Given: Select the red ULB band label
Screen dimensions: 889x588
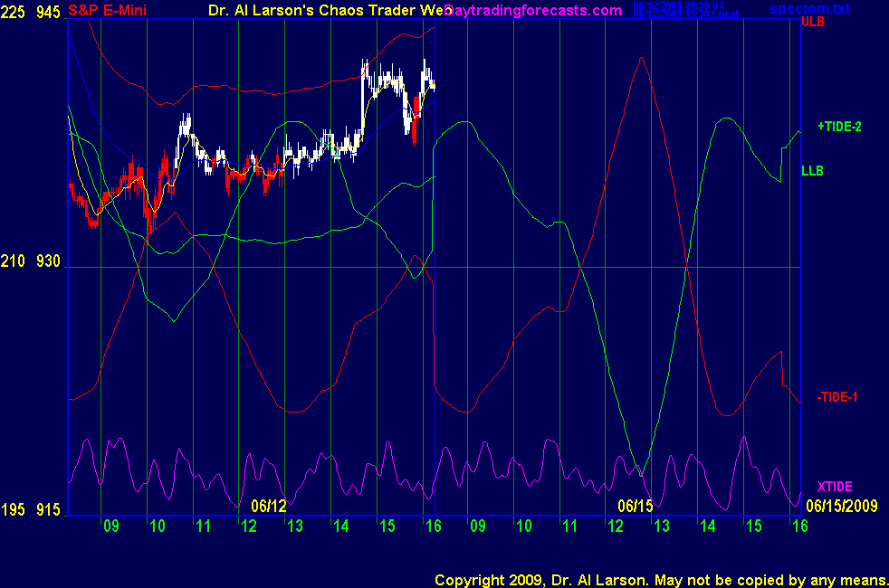Looking at the screenshot, I should [812, 22].
